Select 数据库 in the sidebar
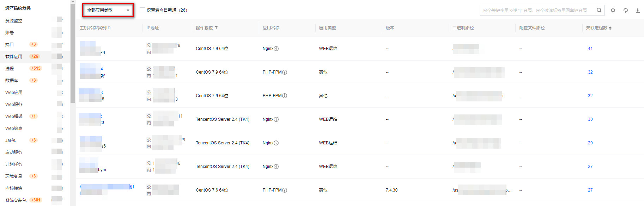Viewport: 644px width, 206px height. [x=12, y=80]
